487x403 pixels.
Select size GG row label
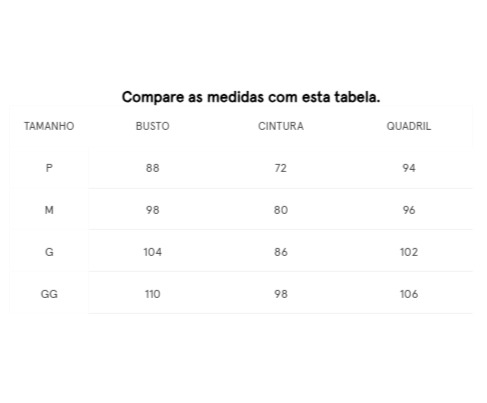point(49,294)
